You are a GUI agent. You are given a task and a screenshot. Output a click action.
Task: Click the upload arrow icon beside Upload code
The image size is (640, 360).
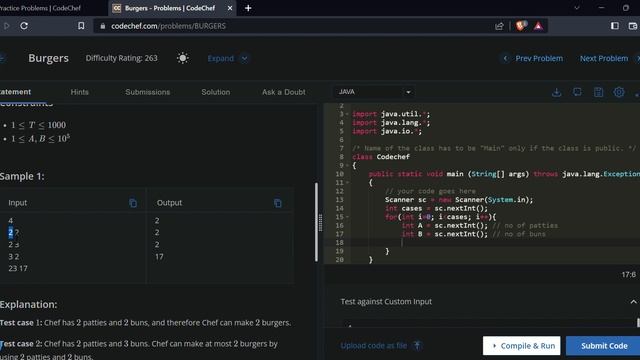click(417, 345)
